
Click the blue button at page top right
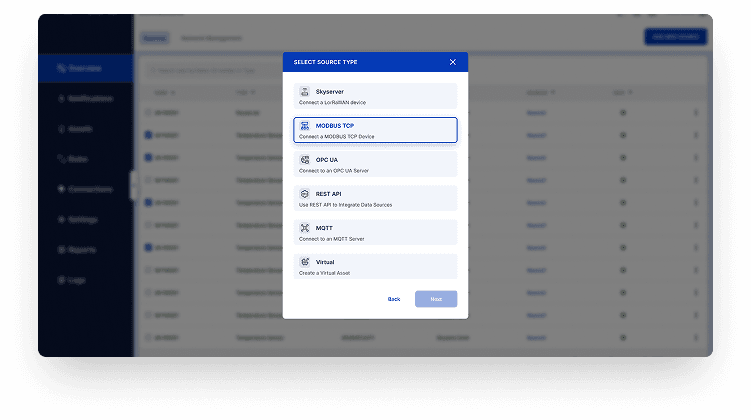point(675,37)
